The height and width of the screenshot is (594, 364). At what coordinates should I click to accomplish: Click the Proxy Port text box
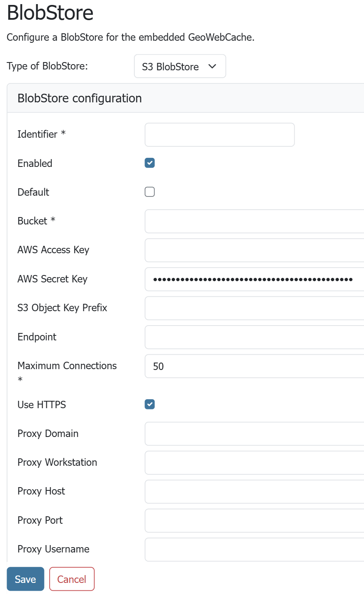(254, 521)
